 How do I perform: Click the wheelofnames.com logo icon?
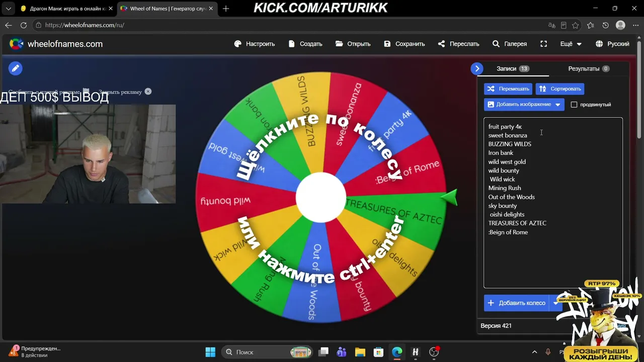(x=17, y=44)
